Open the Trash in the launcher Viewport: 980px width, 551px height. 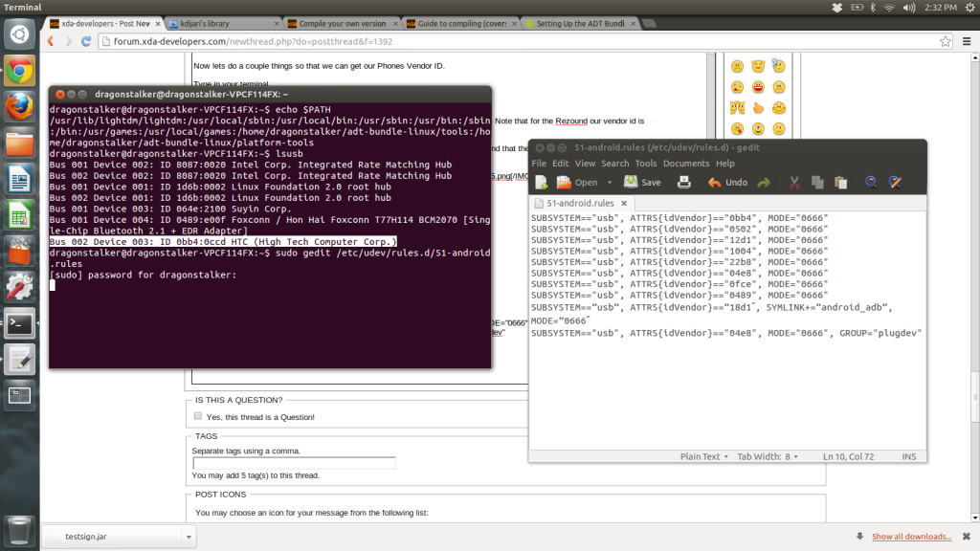point(19,530)
